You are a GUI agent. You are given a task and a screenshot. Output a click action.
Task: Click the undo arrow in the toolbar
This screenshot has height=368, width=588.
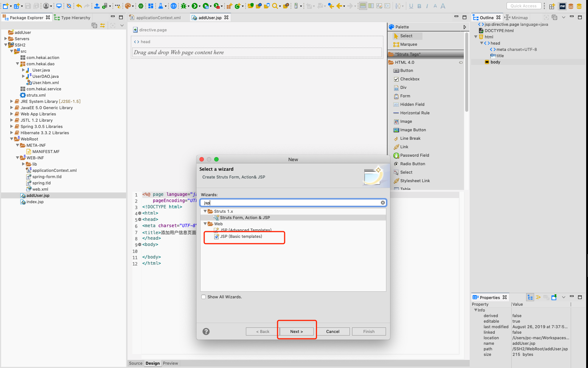(x=79, y=6)
